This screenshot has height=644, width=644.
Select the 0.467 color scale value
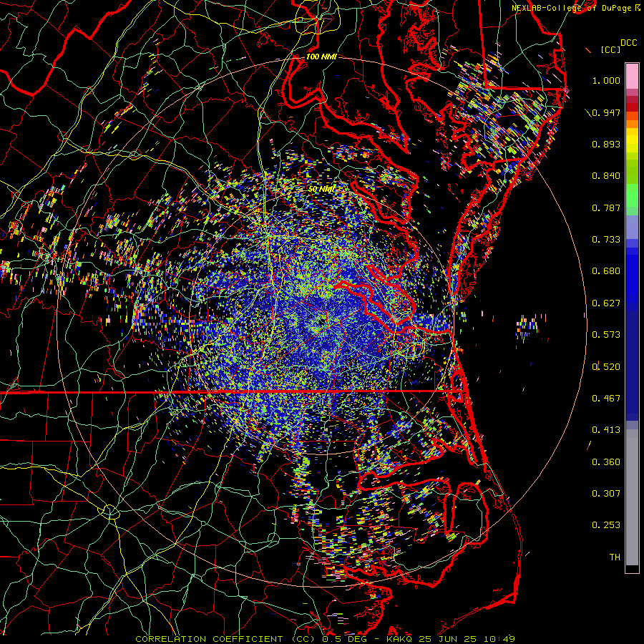[x=606, y=399]
